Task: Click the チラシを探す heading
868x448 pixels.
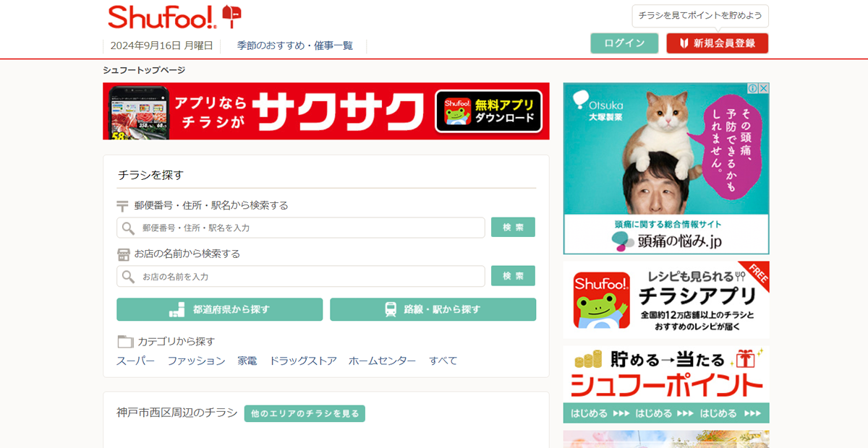Action: [150, 175]
